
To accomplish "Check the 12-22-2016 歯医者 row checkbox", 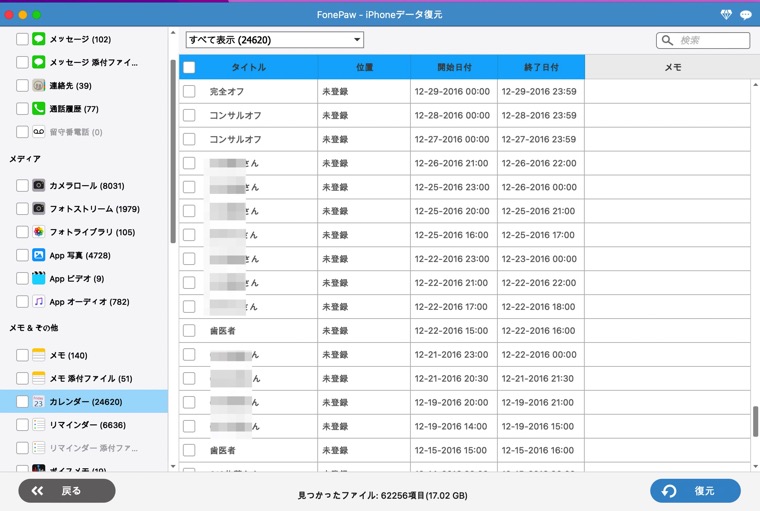I will 189,331.
